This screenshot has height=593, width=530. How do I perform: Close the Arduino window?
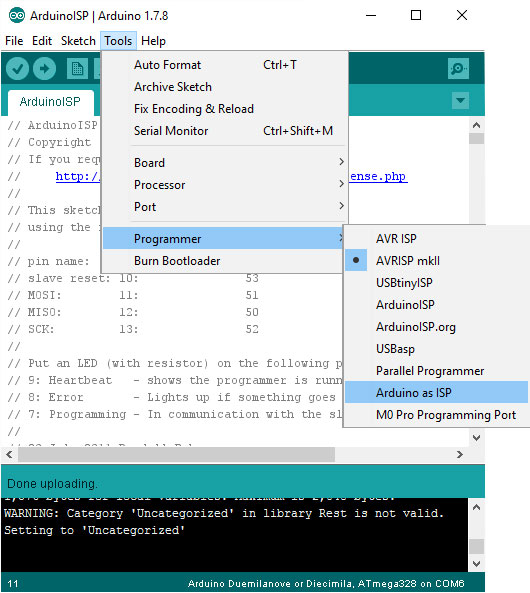tap(462, 16)
